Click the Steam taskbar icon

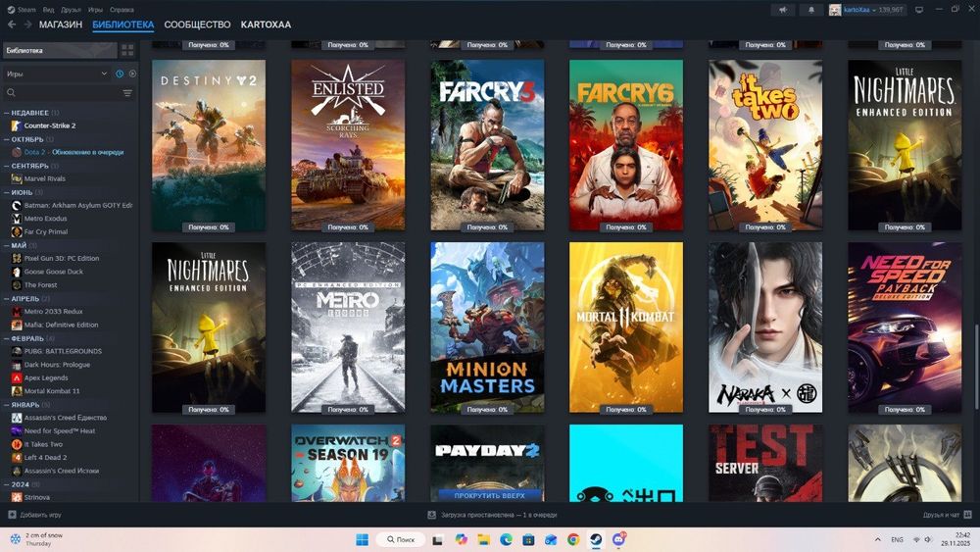[596, 539]
